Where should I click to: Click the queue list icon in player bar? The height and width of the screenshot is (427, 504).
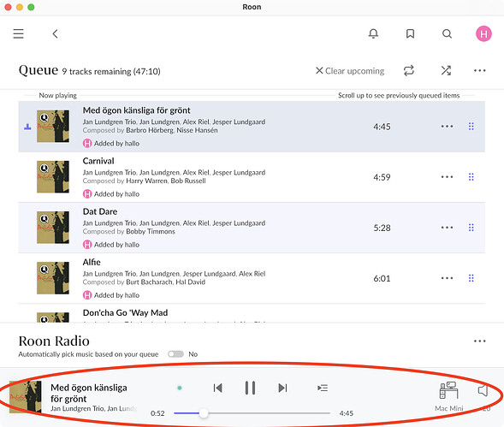[323, 388]
